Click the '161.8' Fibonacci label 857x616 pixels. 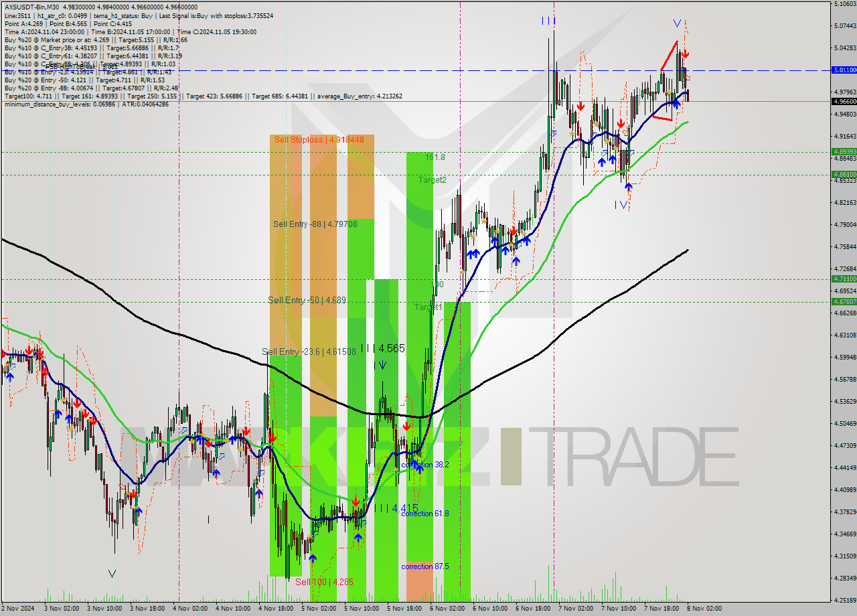(x=435, y=157)
